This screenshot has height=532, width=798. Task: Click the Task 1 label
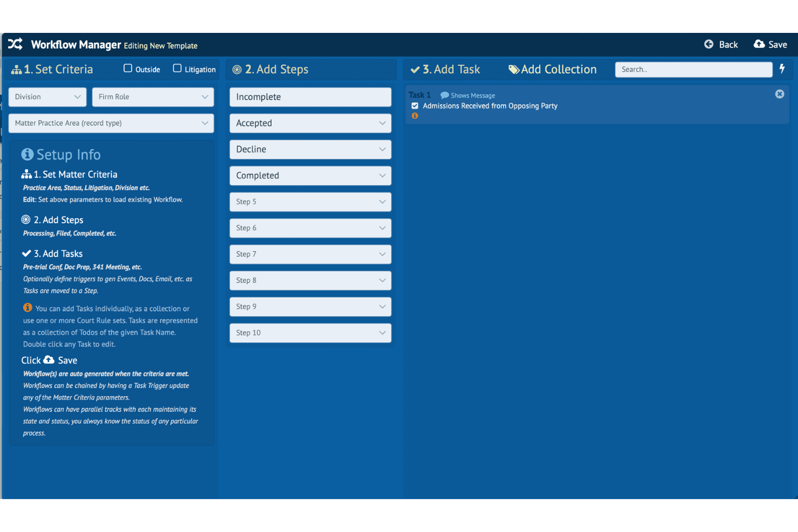click(x=419, y=95)
